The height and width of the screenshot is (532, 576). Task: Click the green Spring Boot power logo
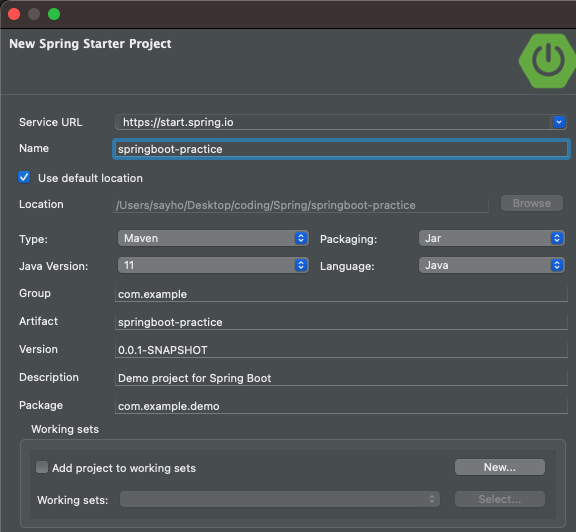click(547, 61)
